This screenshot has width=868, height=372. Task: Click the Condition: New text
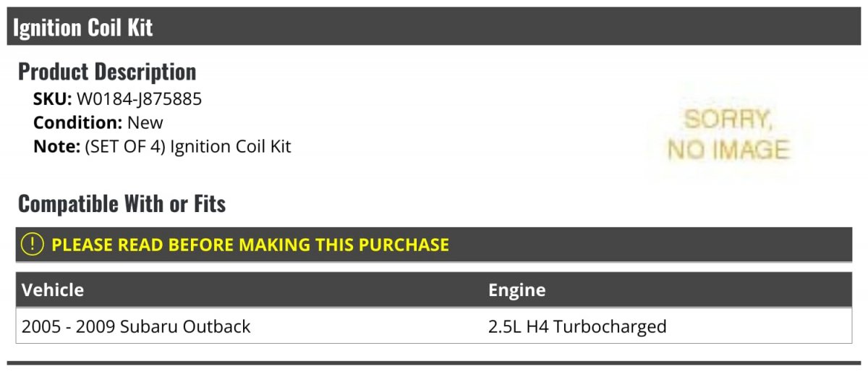pyautogui.click(x=98, y=122)
